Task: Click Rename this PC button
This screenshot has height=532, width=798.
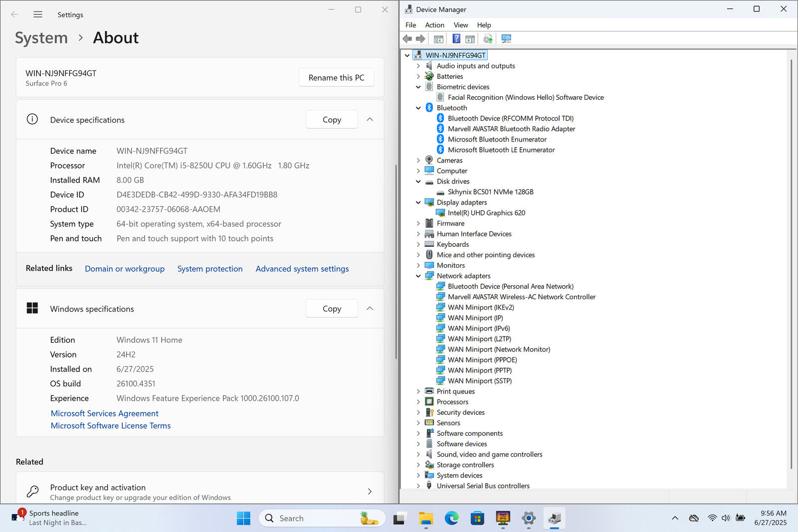Action: coord(336,78)
